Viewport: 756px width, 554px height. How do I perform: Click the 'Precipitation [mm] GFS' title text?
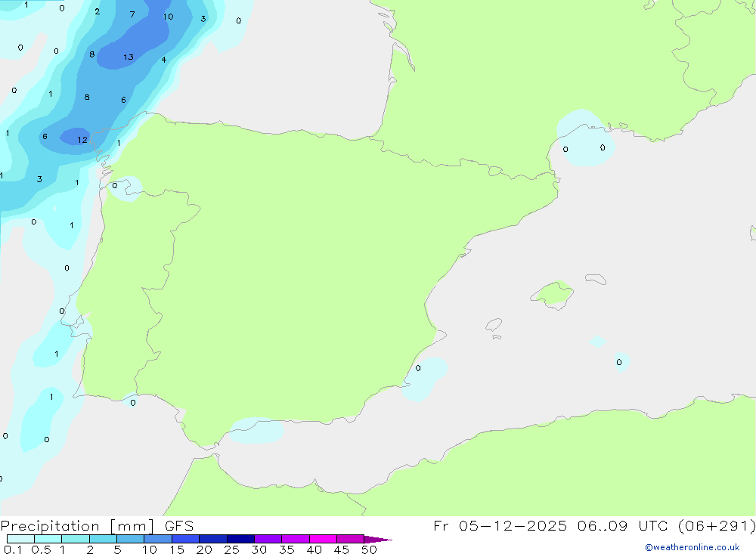click(97, 526)
